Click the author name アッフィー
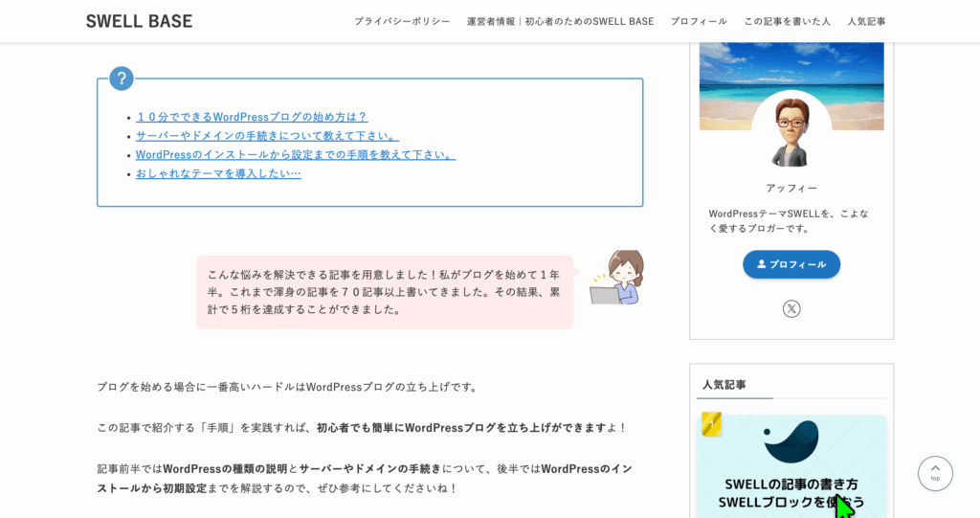The width and height of the screenshot is (980, 518). point(791,189)
